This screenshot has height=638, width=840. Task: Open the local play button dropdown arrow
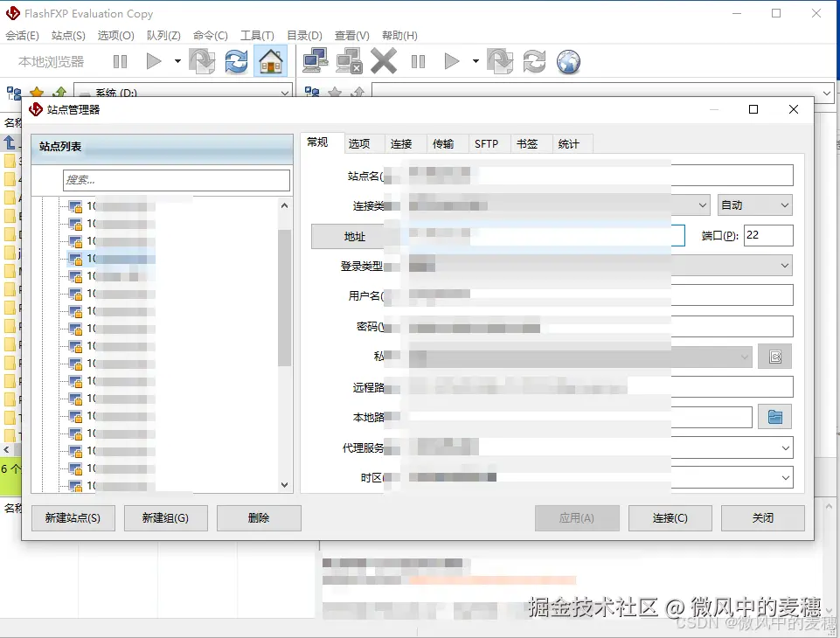[x=177, y=61]
